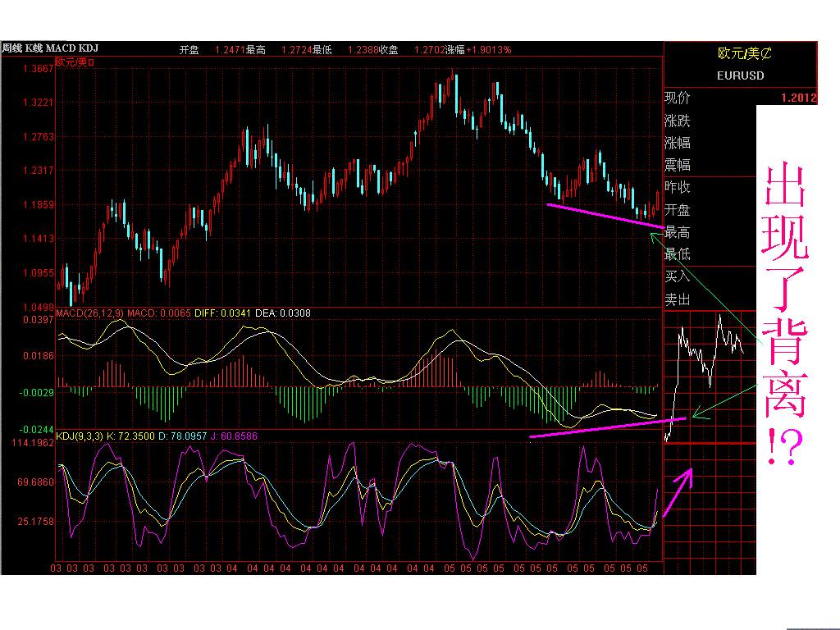Click the 25.1758 KDJ axis label
The height and width of the screenshot is (630, 840).
(35, 521)
